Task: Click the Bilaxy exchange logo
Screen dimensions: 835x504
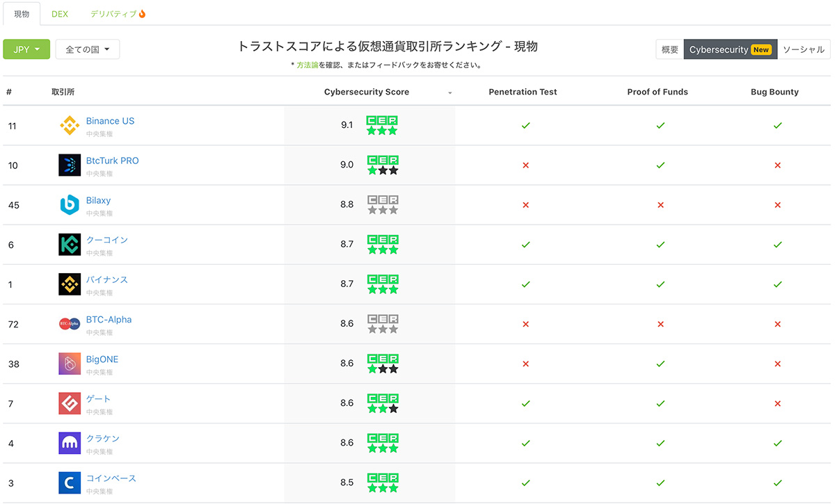Action: tap(70, 204)
